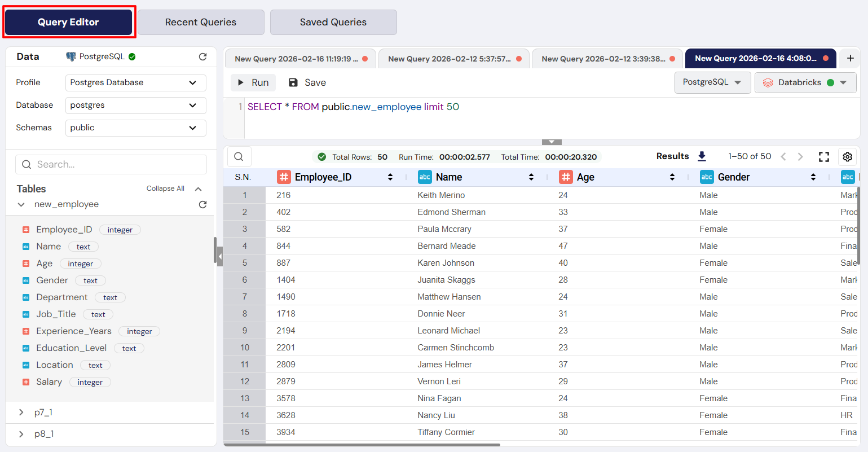Click the Collapse All link above Tables
The width and height of the screenshot is (868, 452).
[165, 188]
